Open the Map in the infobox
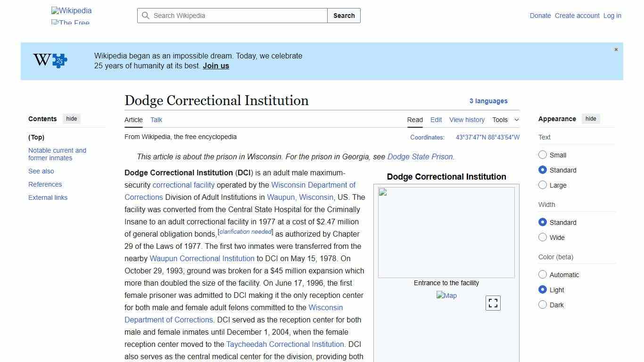The height and width of the screenshot is (362, 644). pyautogui.click(x=446, y=296)
